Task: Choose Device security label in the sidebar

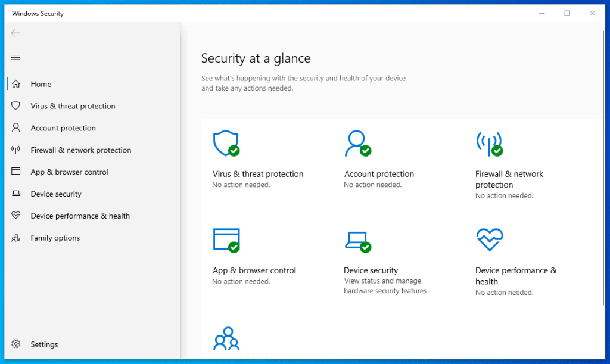Action: [56, 194]
